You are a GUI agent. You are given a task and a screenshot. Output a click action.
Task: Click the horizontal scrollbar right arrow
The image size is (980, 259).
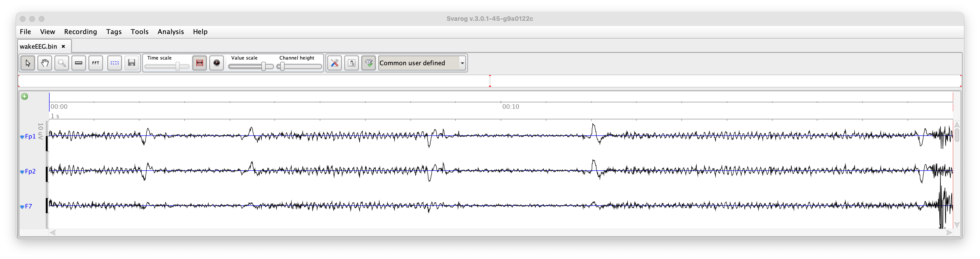949,232
